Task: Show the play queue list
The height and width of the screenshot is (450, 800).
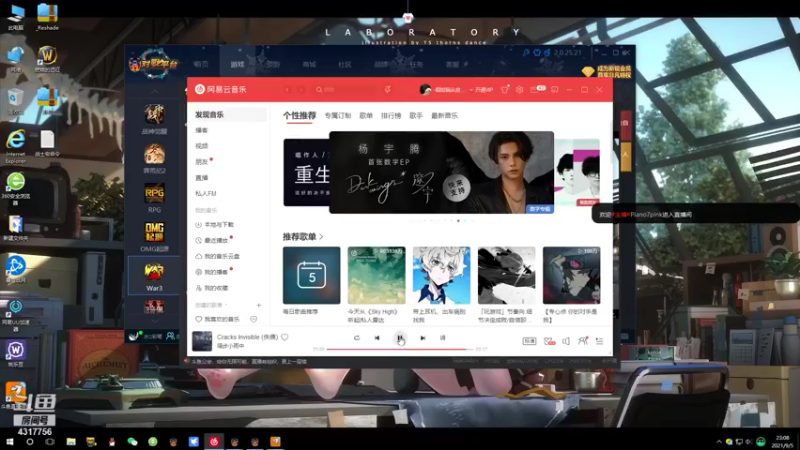Action: 599,341
